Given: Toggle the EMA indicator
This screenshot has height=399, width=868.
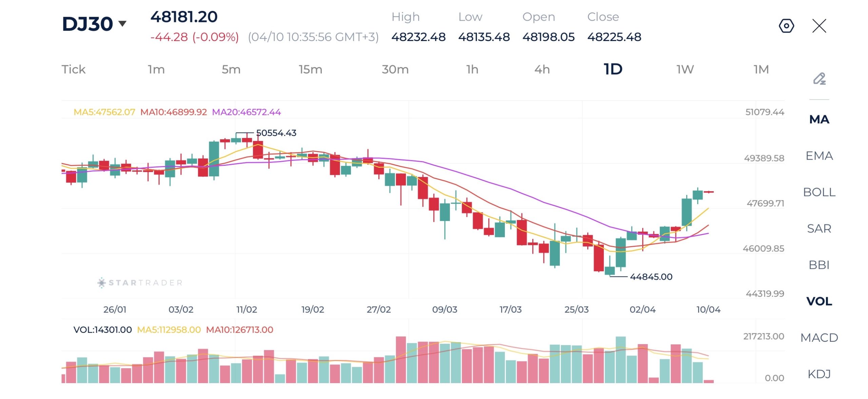Looking at the screenshot, I should (x=819, y=156).
